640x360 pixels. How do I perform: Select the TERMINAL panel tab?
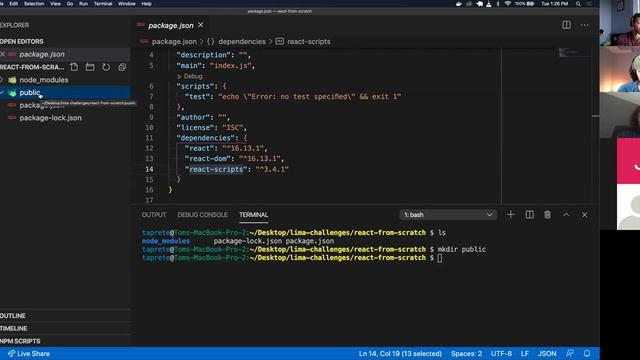point(253,215)
